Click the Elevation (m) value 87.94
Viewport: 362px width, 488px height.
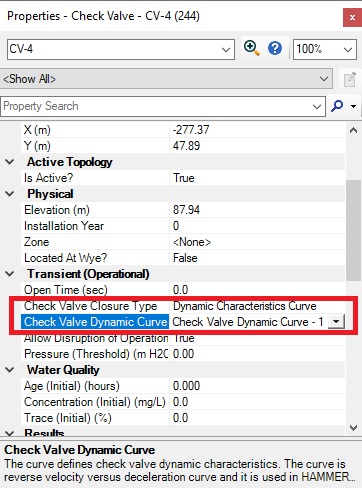point(186,210)
